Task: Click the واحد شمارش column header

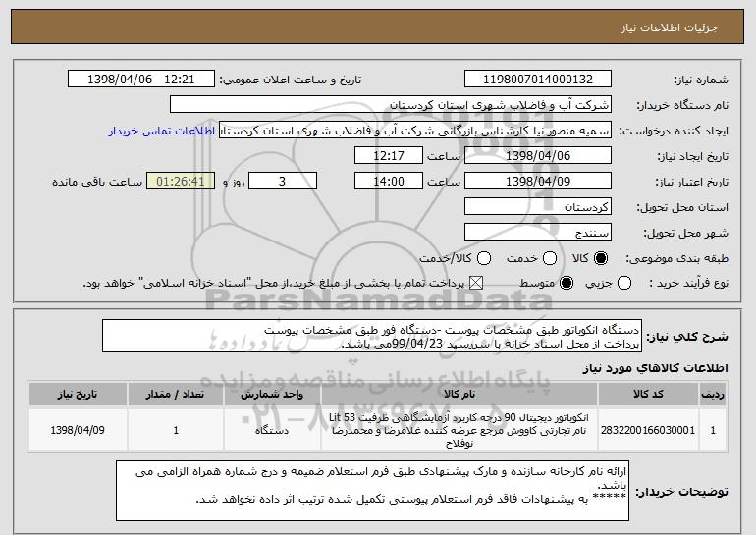Action: coord(272,395)
